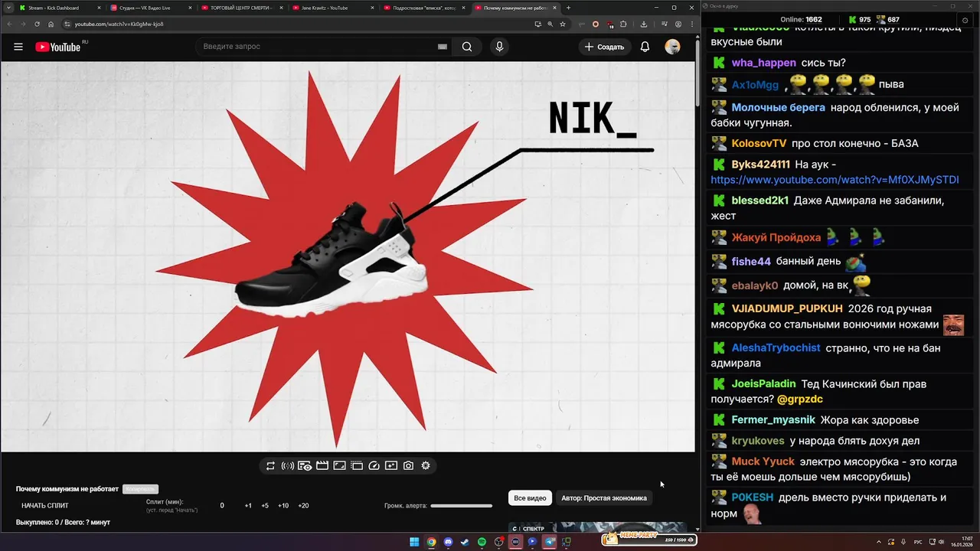The height and width of the screenshot is (551, 980).
Task: Select the Автор: Простая экономика chip
Action: point(604,498)
